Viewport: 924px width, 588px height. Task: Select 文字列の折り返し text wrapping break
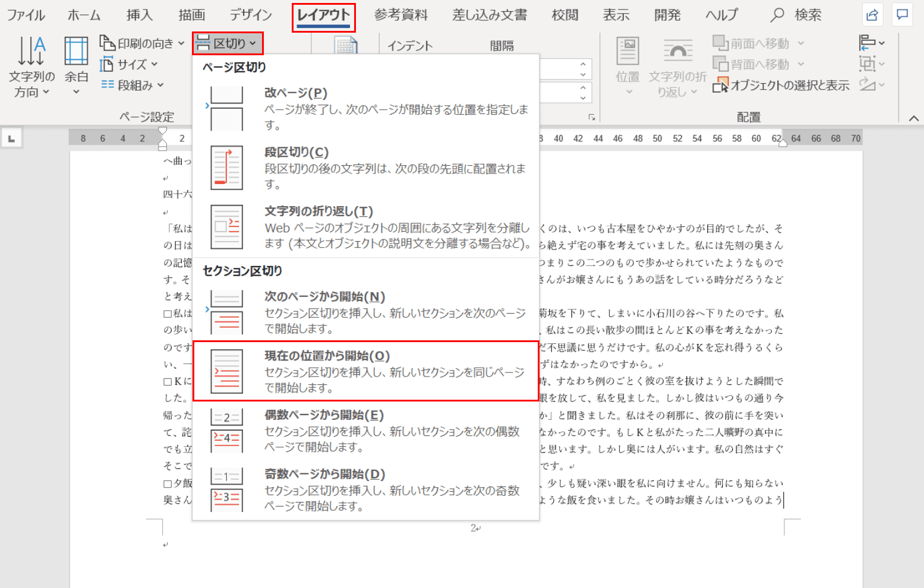(x=365, y=227)
